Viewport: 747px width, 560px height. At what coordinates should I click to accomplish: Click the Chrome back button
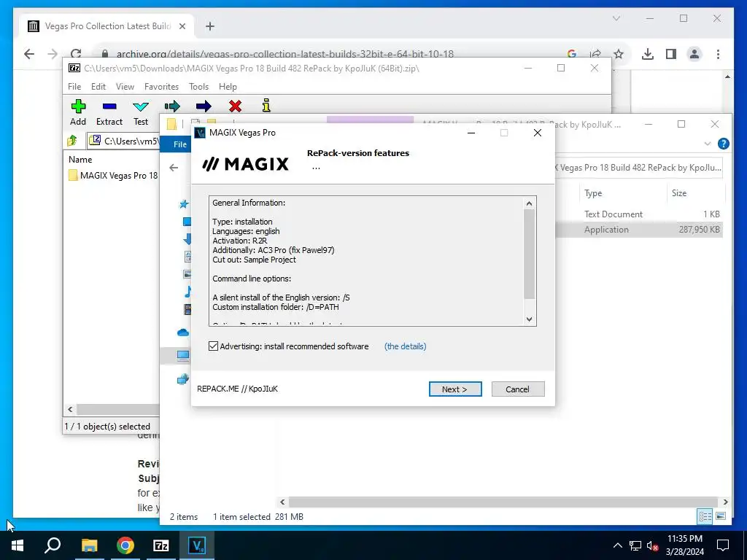point(29,54)
